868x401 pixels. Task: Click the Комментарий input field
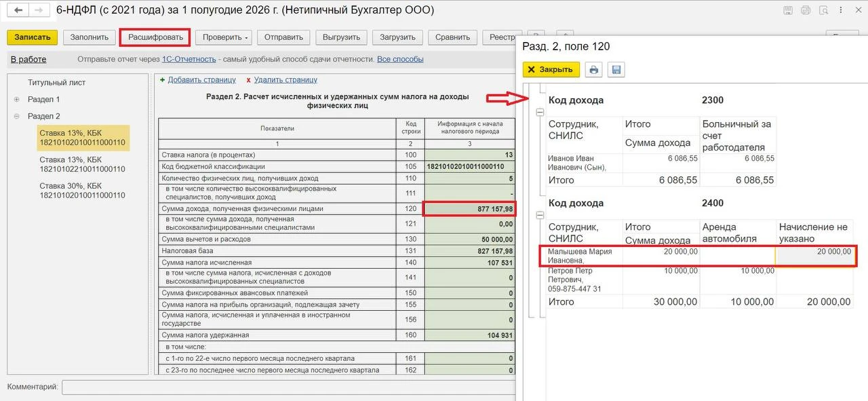pyautogui.click(x=288, y=387)
